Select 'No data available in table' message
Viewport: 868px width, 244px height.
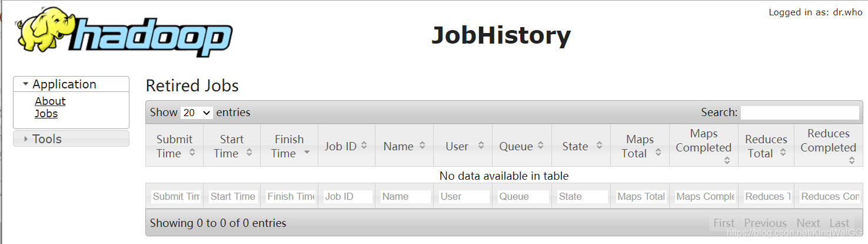click(x=504, y=176)
